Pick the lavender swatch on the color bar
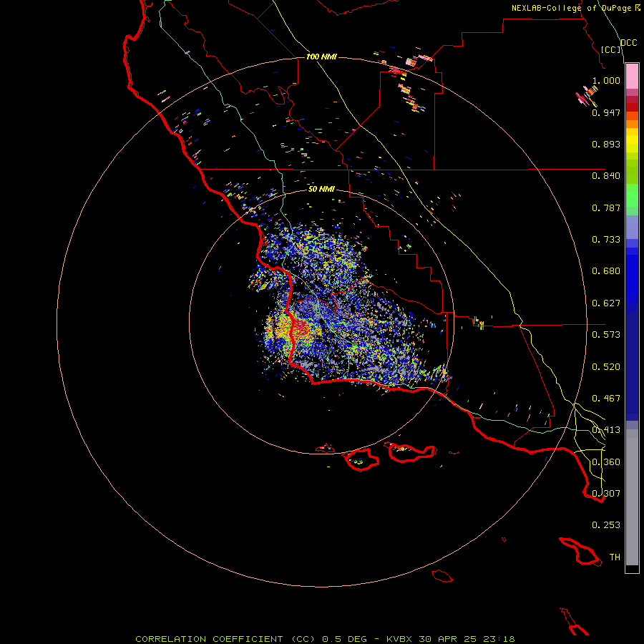Viewport: 644px width, 644px height. point(632,227)
